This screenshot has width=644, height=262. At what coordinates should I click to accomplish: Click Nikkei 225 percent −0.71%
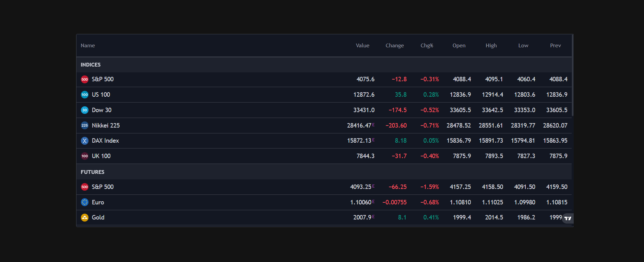click(430, 126)
